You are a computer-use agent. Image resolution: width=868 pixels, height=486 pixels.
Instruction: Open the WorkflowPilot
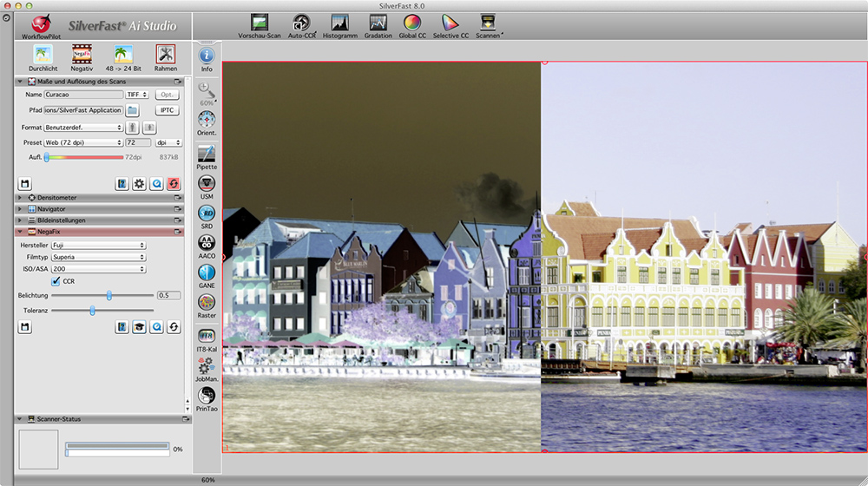coord(43,25)
